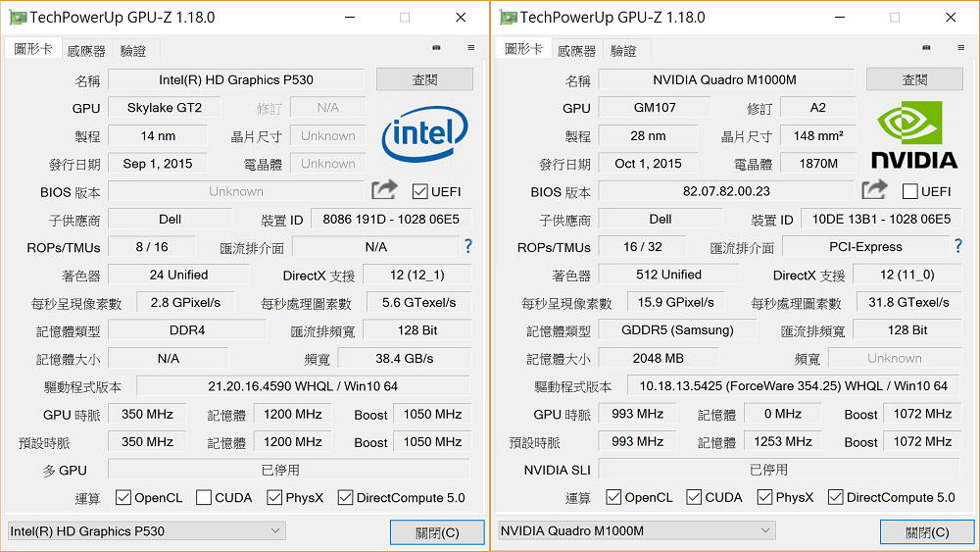Toggle PhysX checkbox in NVIDIA window
Screen dimensions: 980x552
point(764,498)
